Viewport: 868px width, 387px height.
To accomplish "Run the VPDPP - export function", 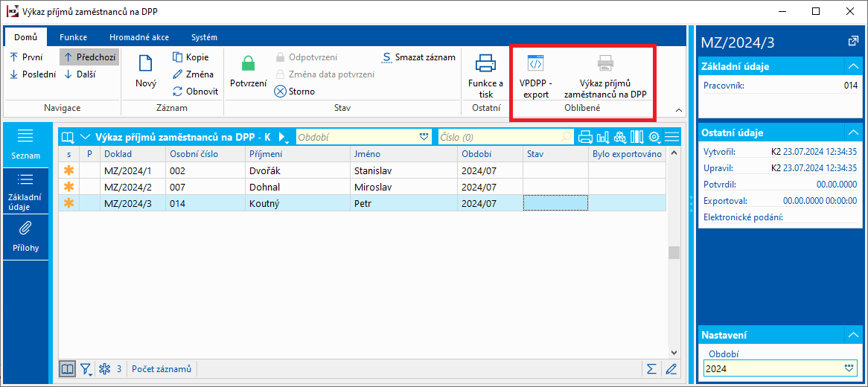I will coord(536,75).
